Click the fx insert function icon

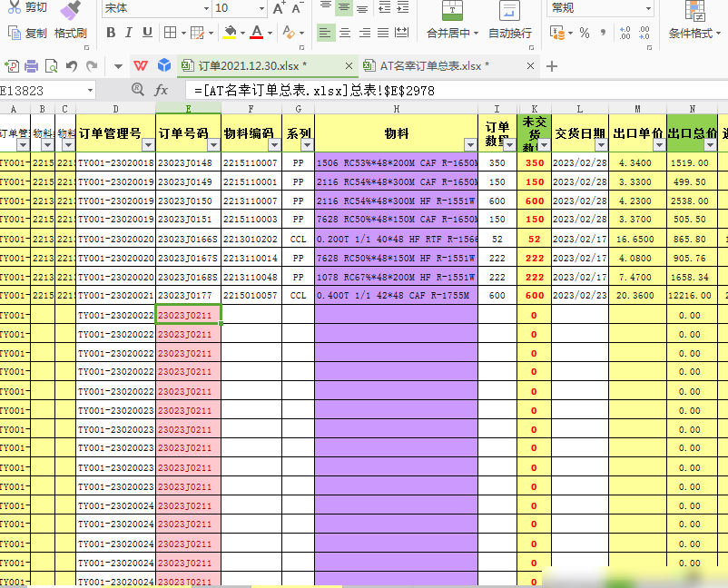click(161, 90)
